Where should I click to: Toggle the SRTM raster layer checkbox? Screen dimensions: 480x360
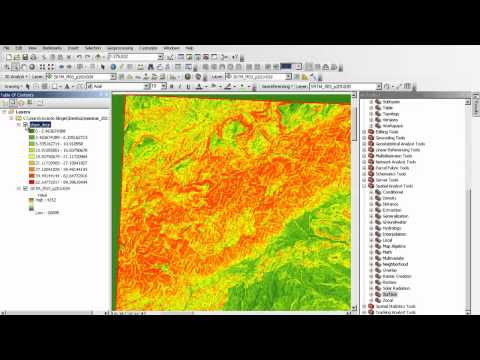tap(25, 188)
